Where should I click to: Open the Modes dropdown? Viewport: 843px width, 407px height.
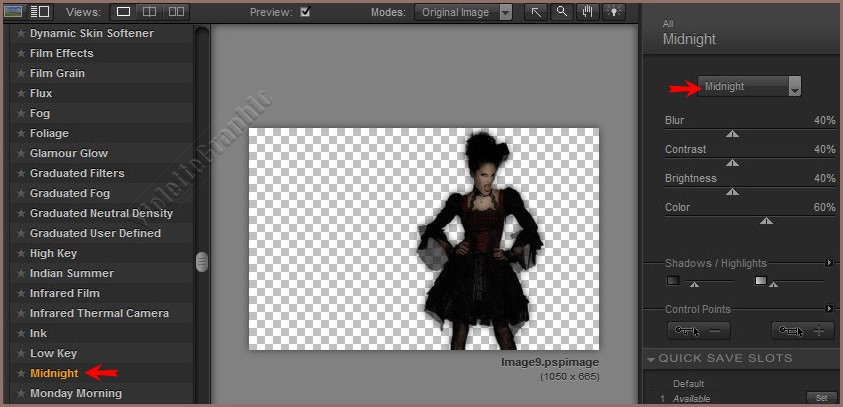coord(463,12)
